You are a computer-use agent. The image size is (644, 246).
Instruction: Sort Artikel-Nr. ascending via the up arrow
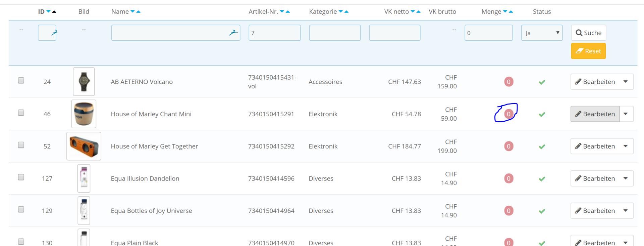pos(288,12)
